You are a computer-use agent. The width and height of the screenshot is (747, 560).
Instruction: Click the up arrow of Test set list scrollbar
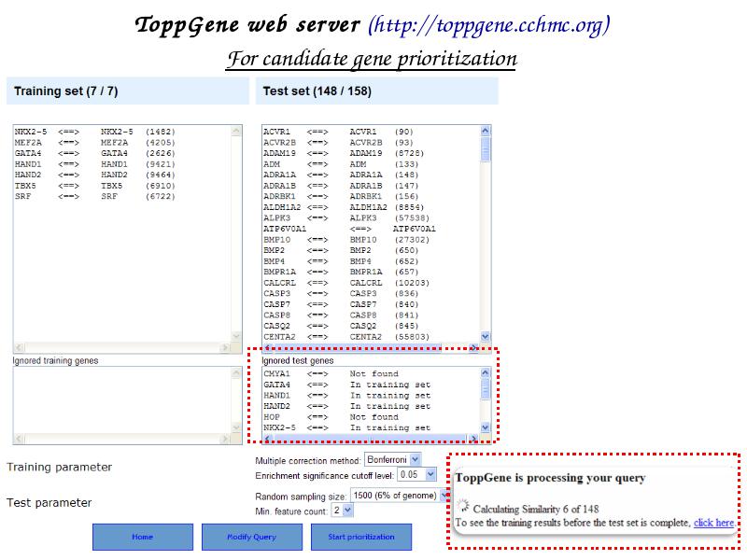(x=486, y=131)
